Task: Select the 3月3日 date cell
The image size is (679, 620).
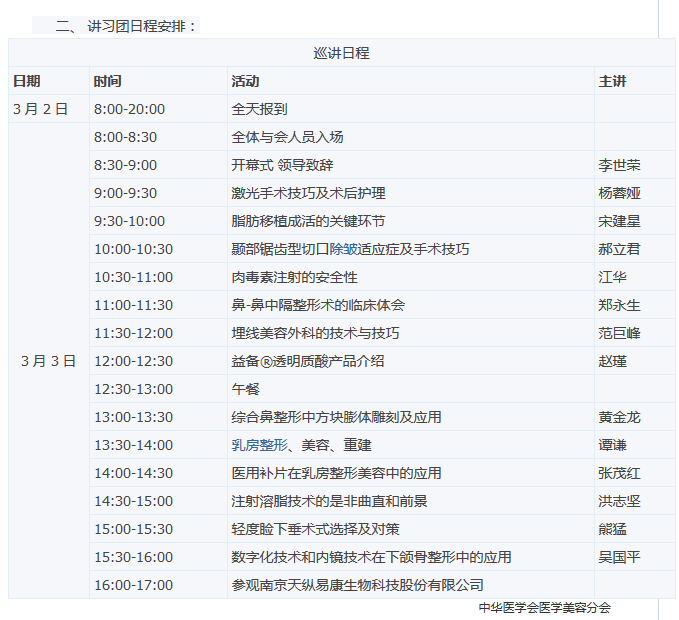Action: pos(48,361)
